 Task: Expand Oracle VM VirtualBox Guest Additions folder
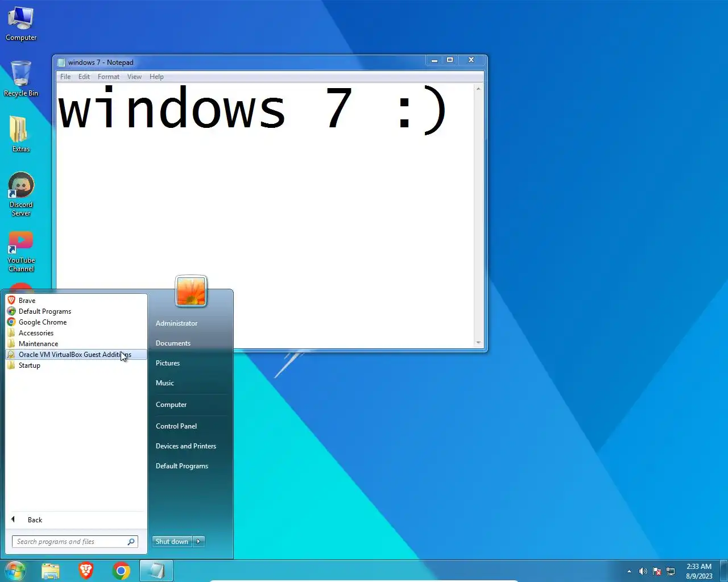point(76,354)
